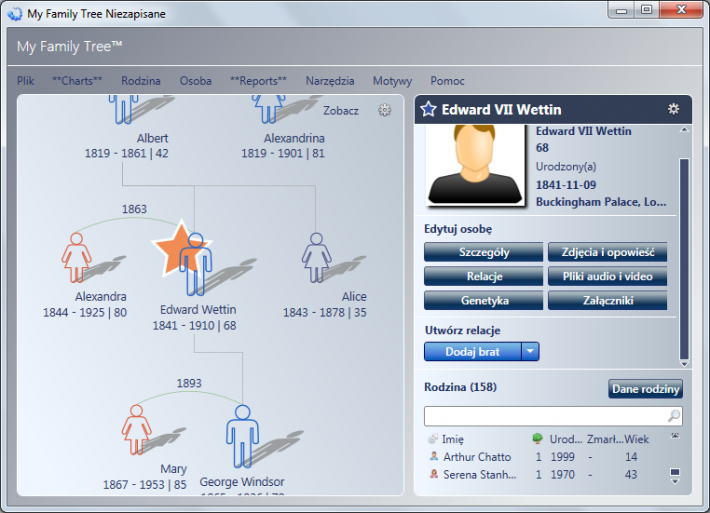Image resolution: width=710 pixels, height=513 pixels.
Task: Click in the family search field
Action: pyautogui.click(x=546, y=416)
